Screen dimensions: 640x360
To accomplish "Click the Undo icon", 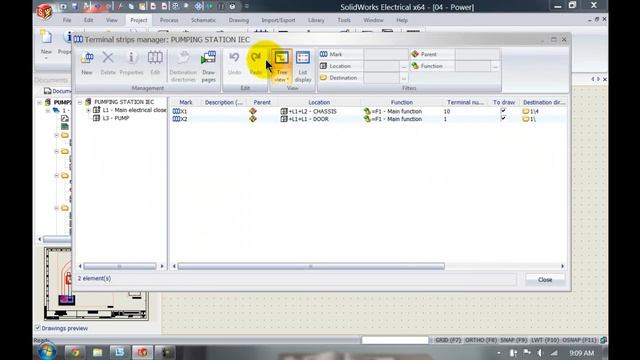I will (234, 62).
